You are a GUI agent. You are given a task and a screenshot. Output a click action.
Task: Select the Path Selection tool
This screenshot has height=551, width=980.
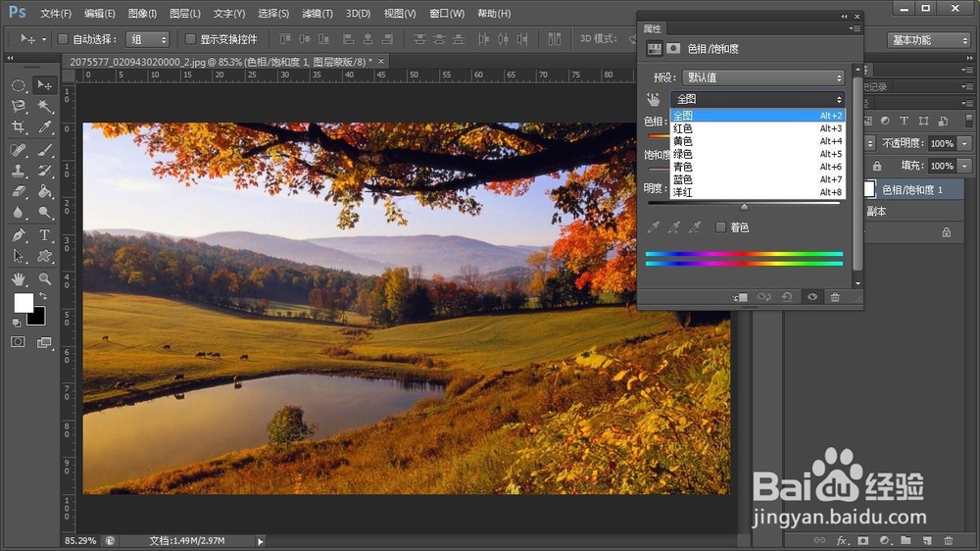pyautogui.click(x=18, y=256)
